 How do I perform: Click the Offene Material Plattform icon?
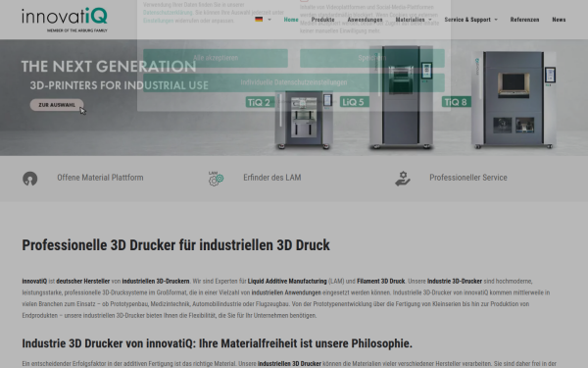pyautogui.click(x=30, y=179)
